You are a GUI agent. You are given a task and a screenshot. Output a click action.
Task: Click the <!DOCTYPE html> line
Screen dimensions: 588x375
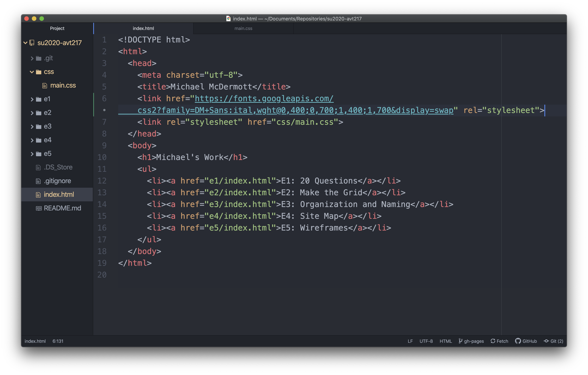tap(154, 40)
